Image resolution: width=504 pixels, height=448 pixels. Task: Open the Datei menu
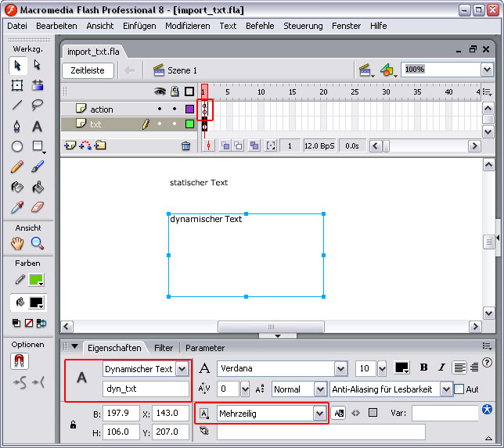(x=17, y=26)
